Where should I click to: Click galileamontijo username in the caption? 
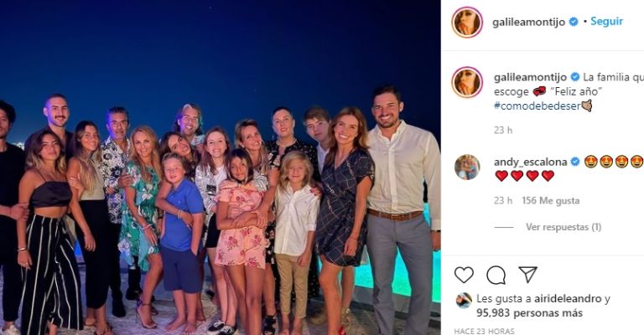pos(530,77)
